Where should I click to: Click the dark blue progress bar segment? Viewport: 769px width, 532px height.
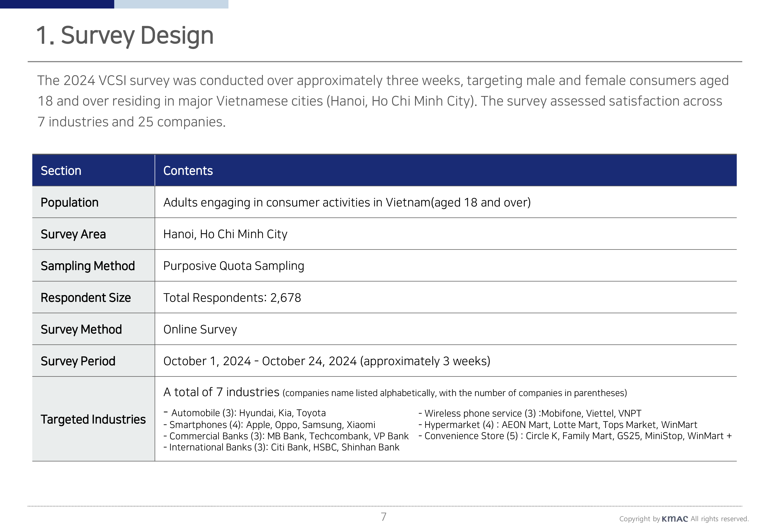tap(57, 4)
